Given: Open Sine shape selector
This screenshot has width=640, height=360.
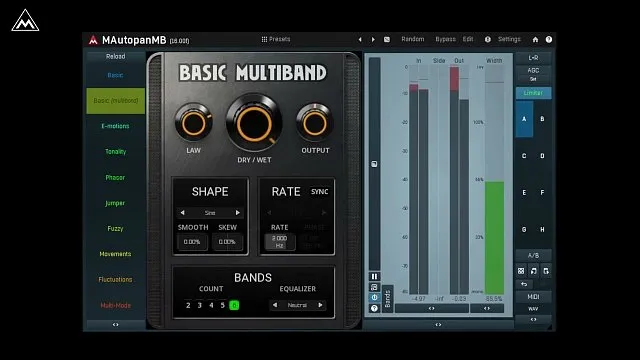Looking at the screenshot, I should pyautogui.click(x=210, y=213).
